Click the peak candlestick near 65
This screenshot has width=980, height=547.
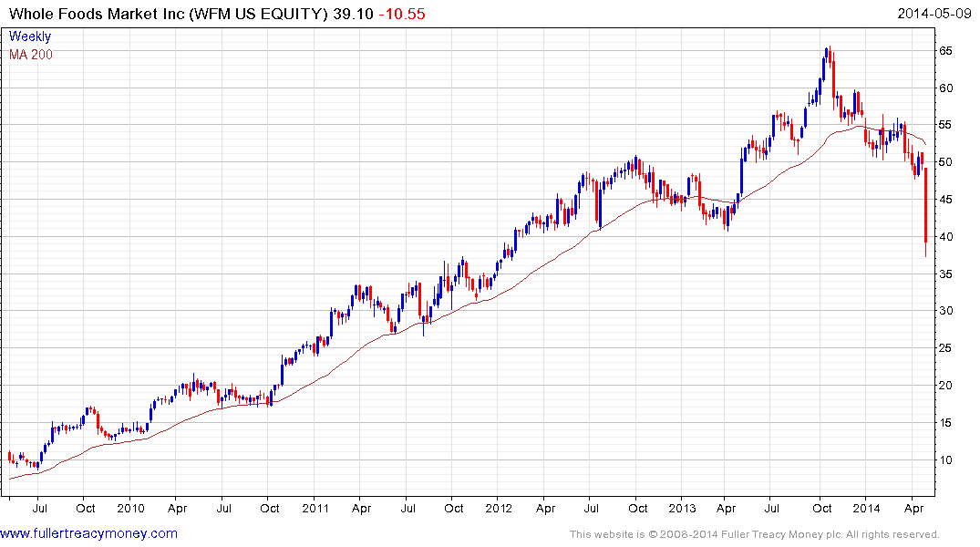pyautogui.click(x=828, y=55)
